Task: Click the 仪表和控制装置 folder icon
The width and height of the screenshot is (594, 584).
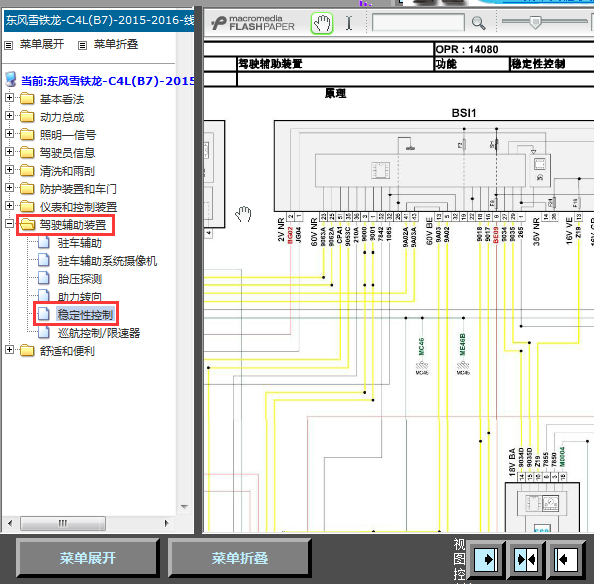Action: (27, 206)
